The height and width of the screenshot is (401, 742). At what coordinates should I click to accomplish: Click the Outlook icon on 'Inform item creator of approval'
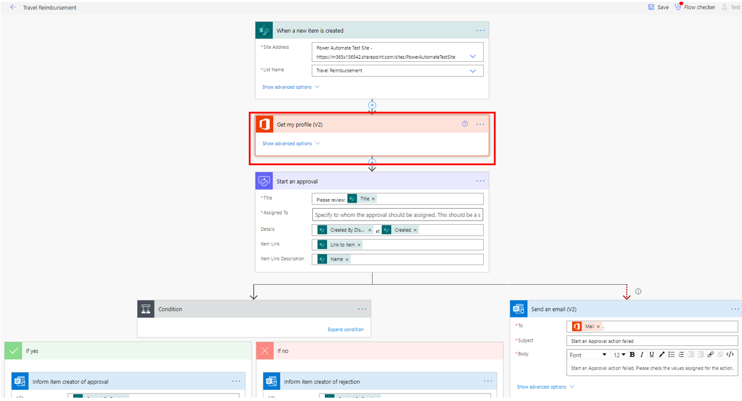(x=20, y=381)
